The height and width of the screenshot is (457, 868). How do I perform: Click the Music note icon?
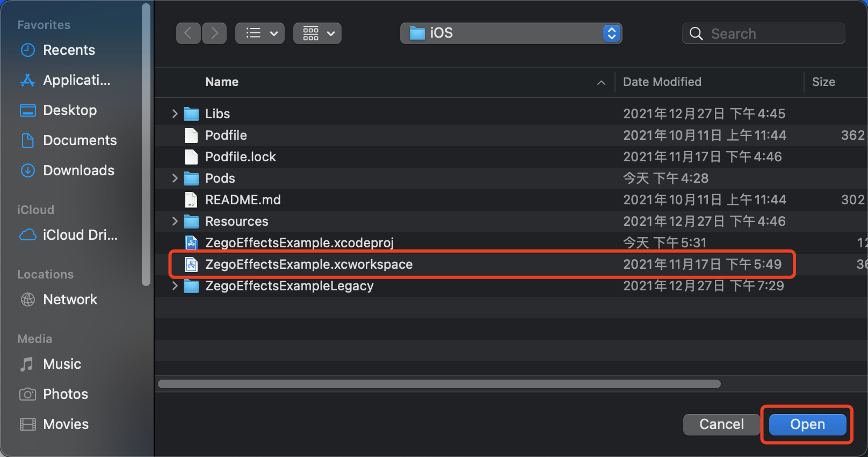click(26, 364)
